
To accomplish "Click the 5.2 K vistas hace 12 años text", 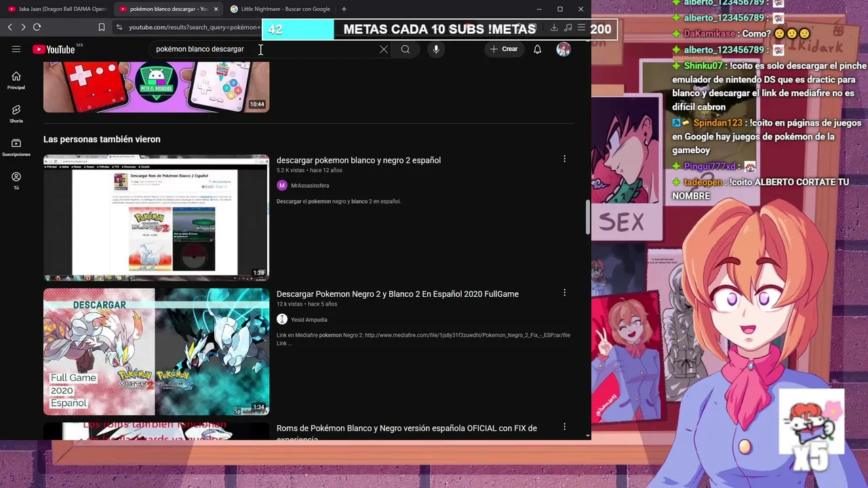I will click(x=309, y=170).
